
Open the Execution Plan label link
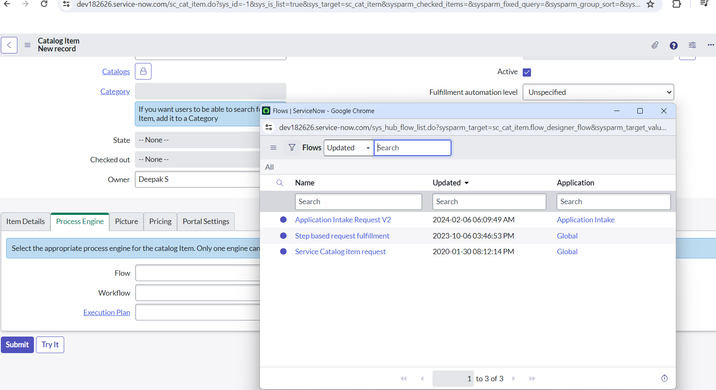[107, 312]
